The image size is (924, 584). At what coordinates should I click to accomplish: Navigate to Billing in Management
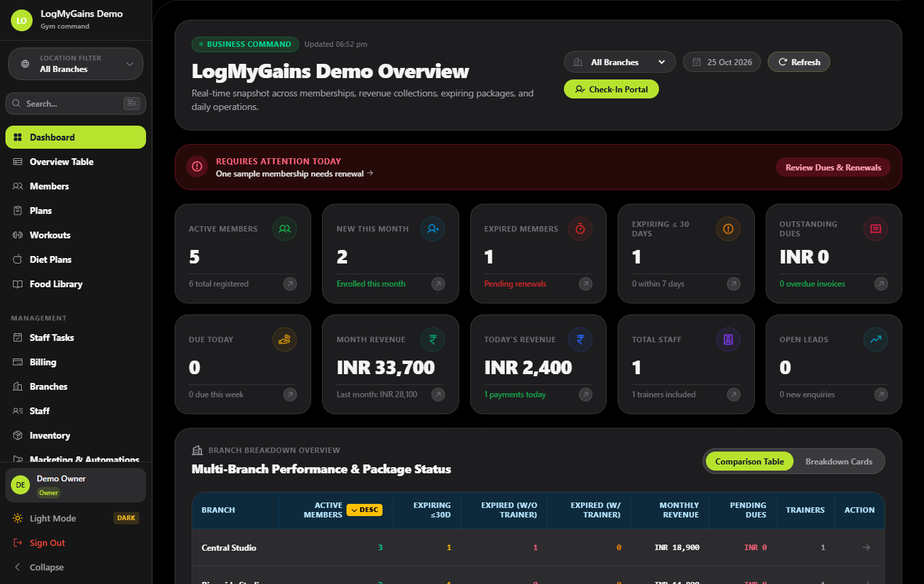pyautogui.click(x=76, y=362)
